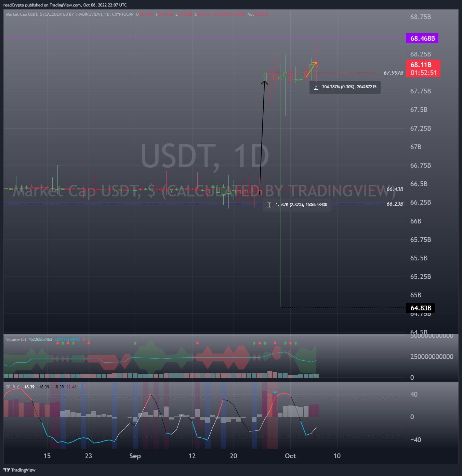The height and width of the screenshot is (476, 462).
Task: Click the High value H68.416B in the legend
Action: point(164,14)
